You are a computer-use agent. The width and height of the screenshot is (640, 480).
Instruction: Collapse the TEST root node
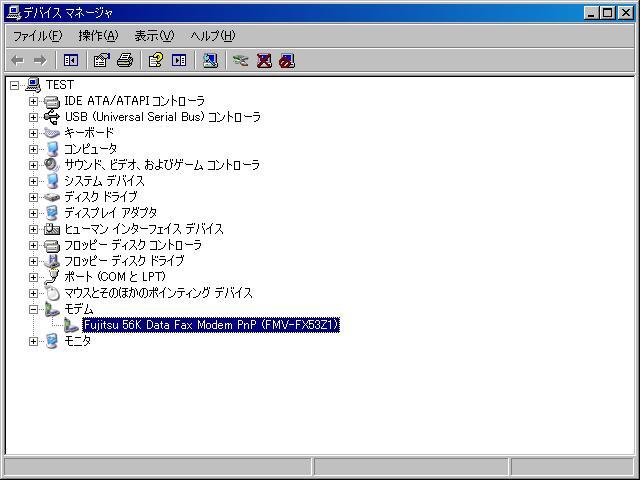[14, 85]
